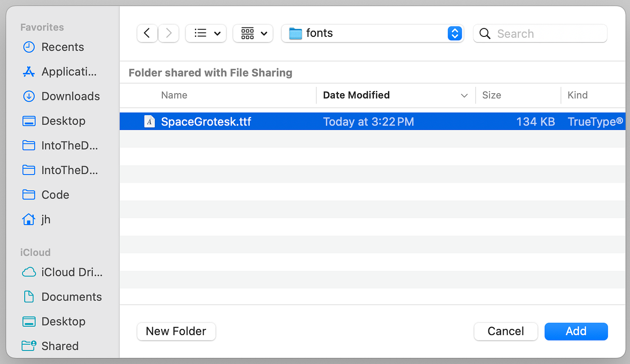The width and height of the screenshot is (630, 364).
Task: Toggle the Date Modified sort order chevron
Action: click(464, 95)
